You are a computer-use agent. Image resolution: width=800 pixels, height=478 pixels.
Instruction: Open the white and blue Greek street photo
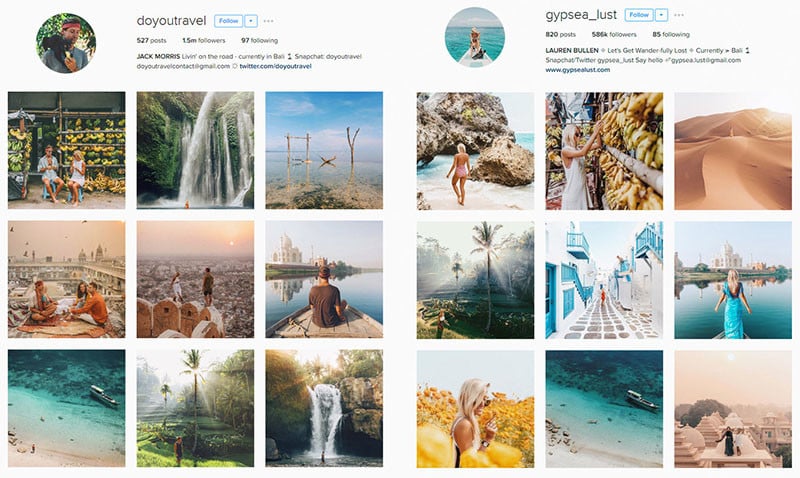tap(604, 280)
